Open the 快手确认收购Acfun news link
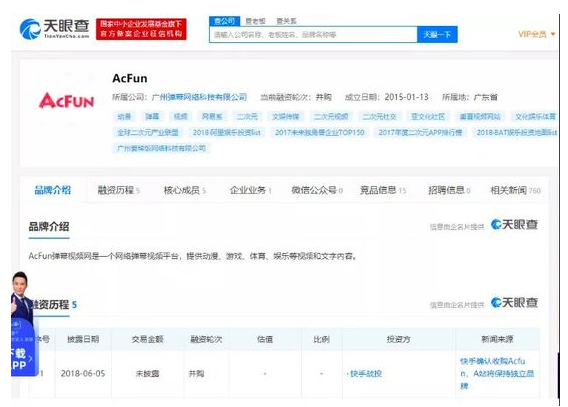 497,373
